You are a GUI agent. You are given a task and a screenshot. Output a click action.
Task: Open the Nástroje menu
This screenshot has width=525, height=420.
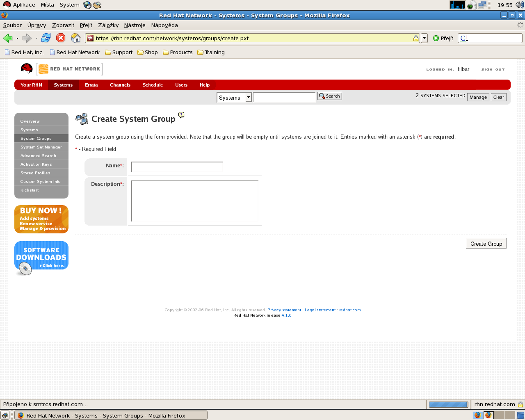(135, 25)
